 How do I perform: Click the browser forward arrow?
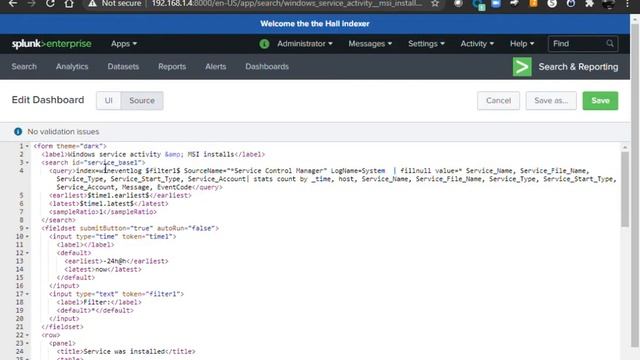31,4
